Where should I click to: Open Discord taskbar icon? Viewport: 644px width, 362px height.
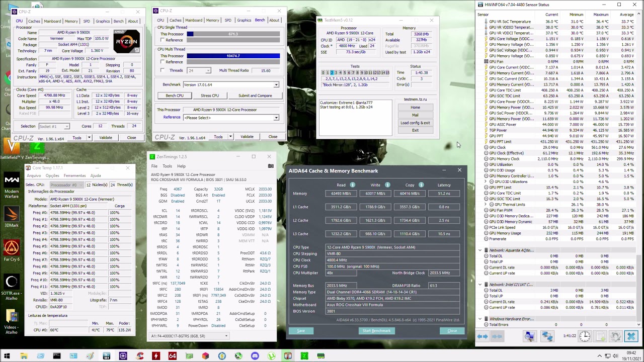click(255, 356)
